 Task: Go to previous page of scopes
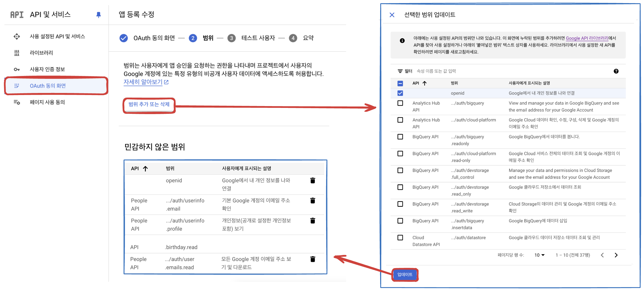[x=602, y=255]
